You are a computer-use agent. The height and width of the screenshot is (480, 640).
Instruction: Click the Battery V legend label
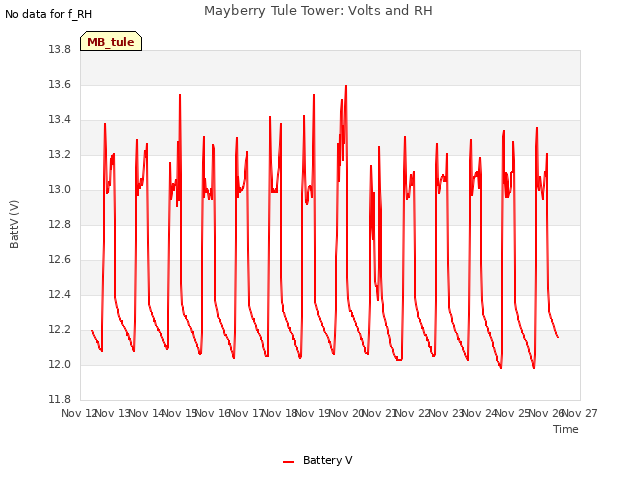point(327,460)
